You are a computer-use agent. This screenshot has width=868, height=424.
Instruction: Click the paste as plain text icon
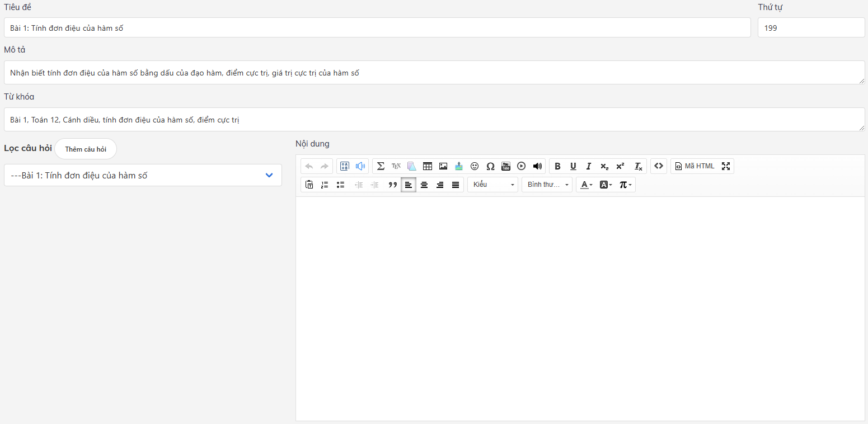pos(309,185)
